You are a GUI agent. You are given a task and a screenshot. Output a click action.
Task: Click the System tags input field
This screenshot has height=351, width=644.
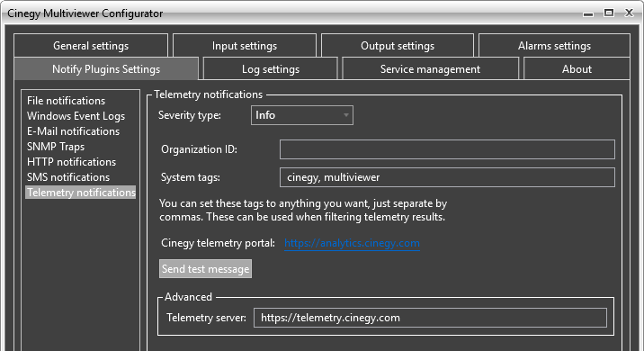pos(447,177)
